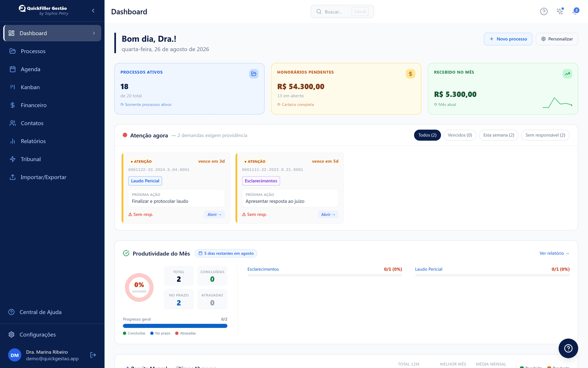
Task: Focus the Buscar search field
Action: tap(342, 11)
